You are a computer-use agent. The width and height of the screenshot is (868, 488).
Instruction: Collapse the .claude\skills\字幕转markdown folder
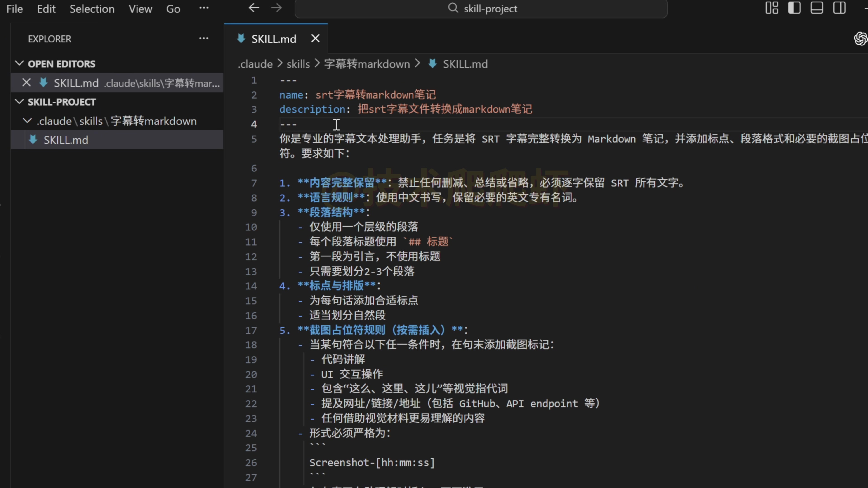pos(27,121)
